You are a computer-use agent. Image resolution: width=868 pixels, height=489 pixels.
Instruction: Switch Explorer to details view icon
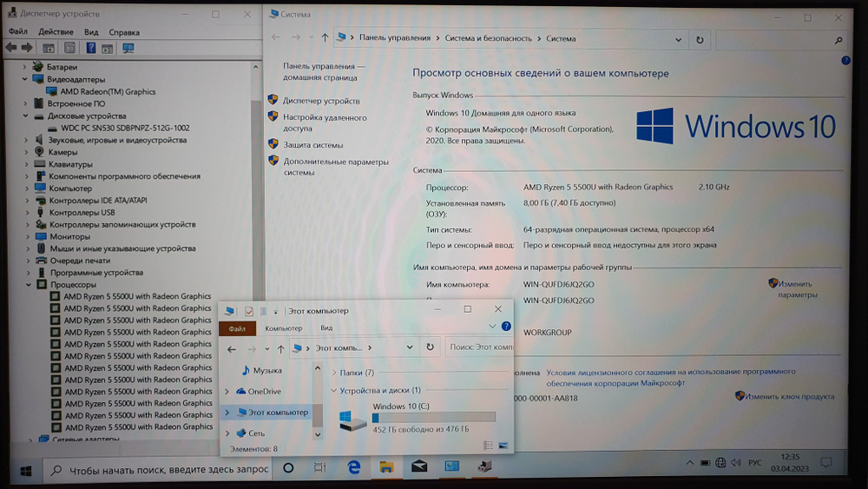click(x=488, y=446)
